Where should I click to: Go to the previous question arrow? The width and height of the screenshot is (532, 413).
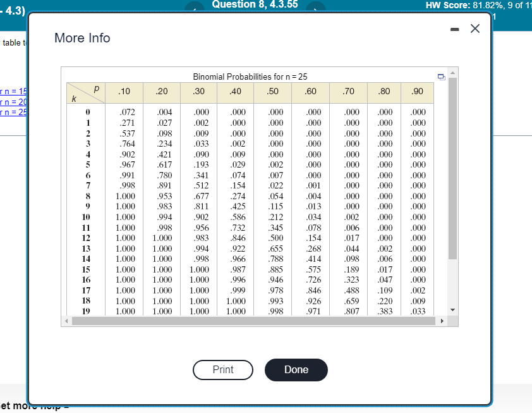(195, 6)
